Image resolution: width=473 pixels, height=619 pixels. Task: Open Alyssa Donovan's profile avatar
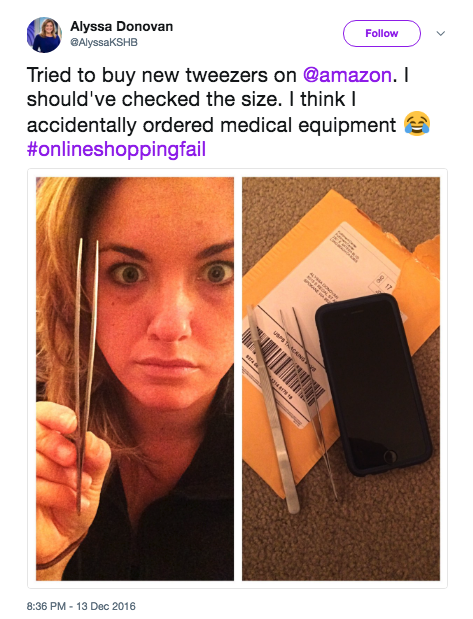(x=44, y=35)
